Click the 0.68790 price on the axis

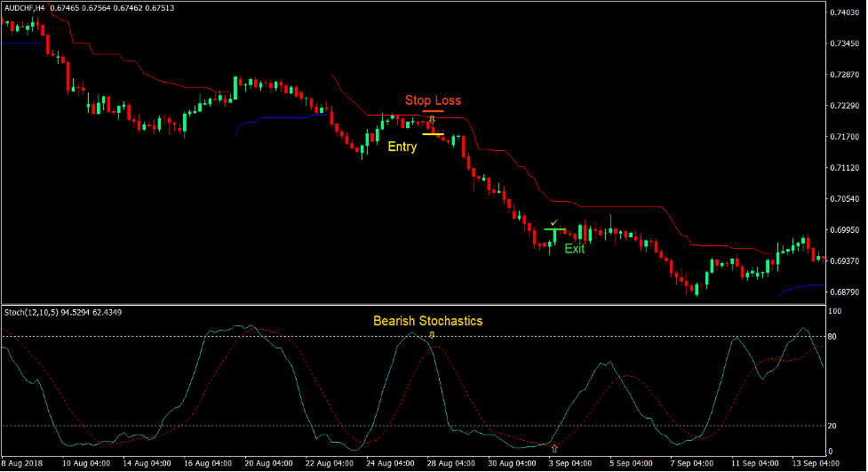click(842, 292)
